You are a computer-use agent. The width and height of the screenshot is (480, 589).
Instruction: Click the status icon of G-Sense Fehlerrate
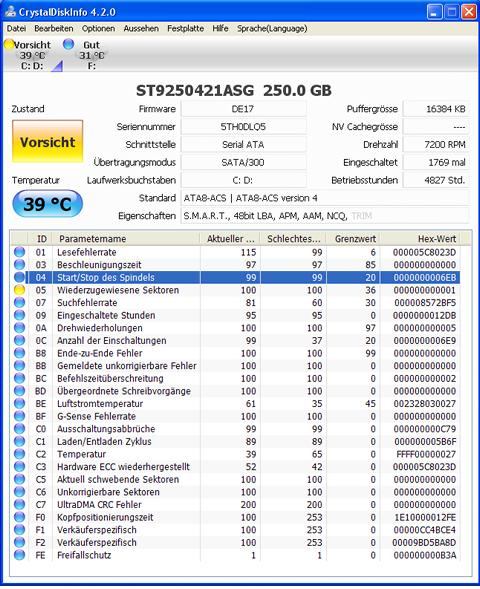20,416
